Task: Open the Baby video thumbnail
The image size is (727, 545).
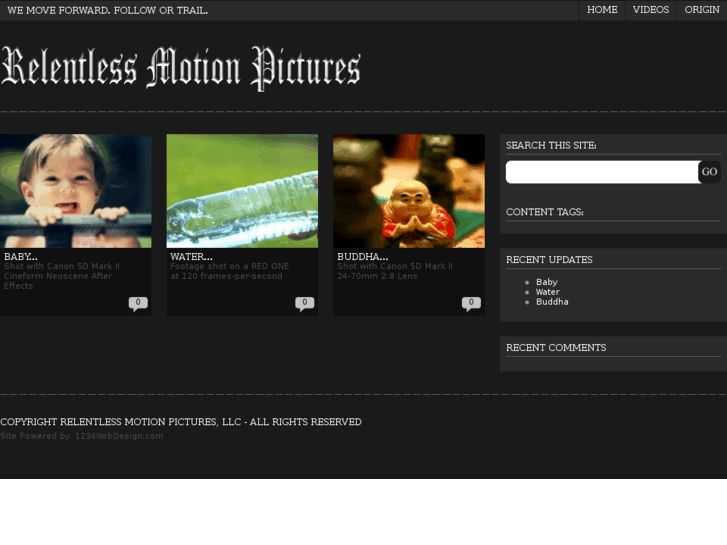Action: click(x=76, y=191)
